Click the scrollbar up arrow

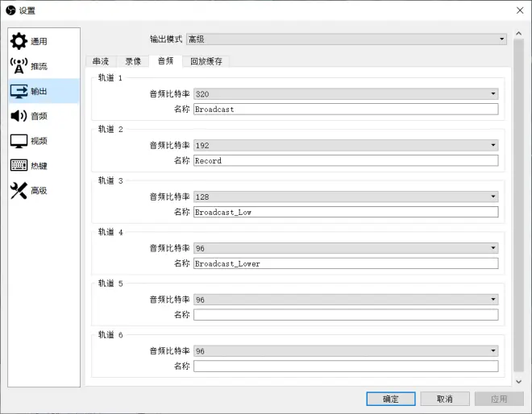(x=519, y=34)
